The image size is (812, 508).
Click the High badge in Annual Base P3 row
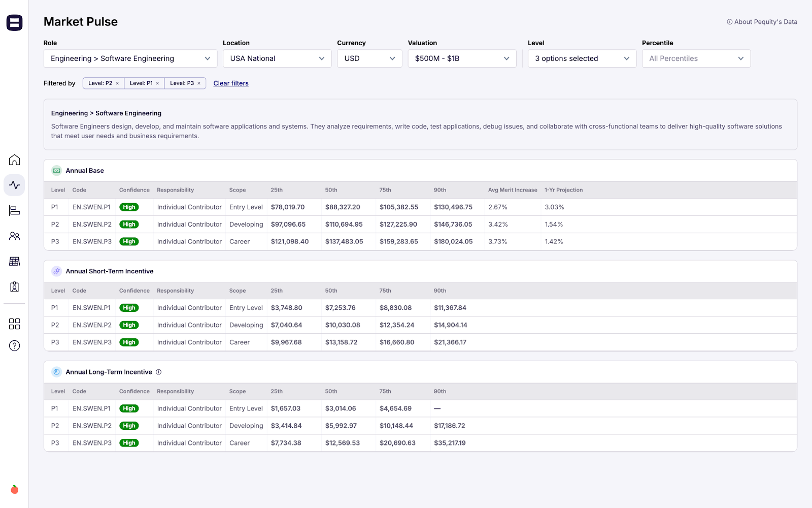(x=129, y=242)
